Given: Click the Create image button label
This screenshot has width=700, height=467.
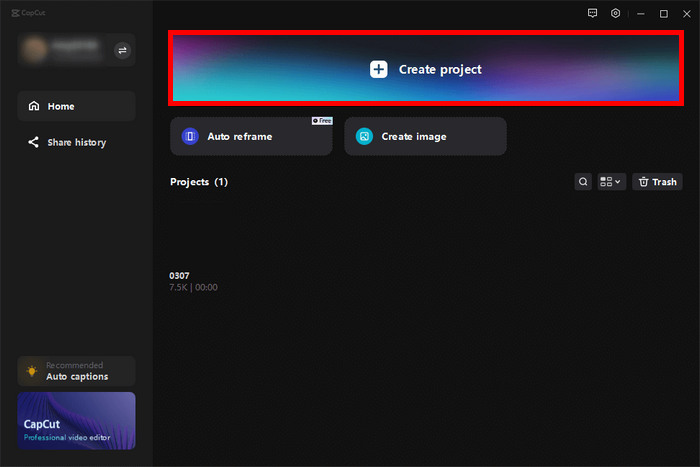Looking at the screenshot, I should (x=414, y=136).
